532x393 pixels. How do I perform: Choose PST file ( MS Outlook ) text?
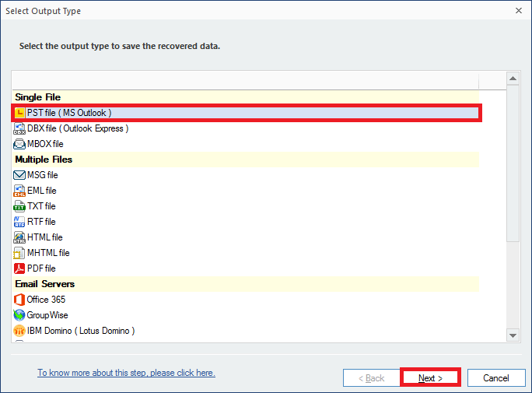[x=69, y=113]
